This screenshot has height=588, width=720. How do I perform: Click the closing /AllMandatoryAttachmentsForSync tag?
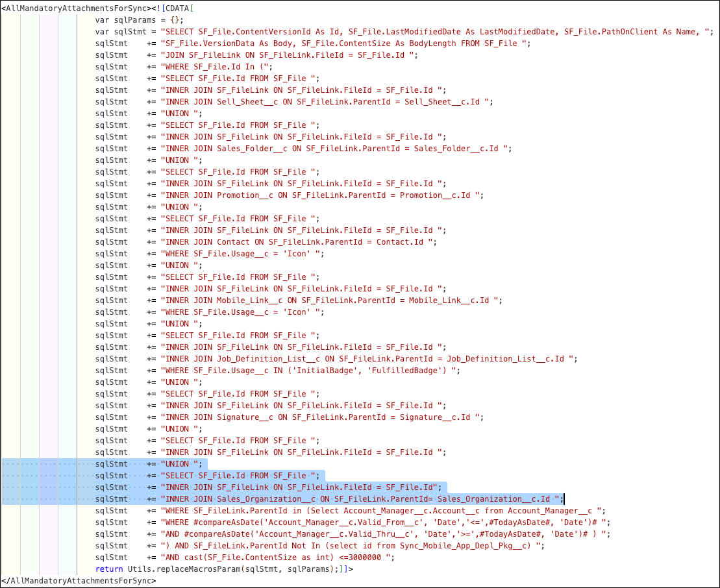click(x=79, y=581)
